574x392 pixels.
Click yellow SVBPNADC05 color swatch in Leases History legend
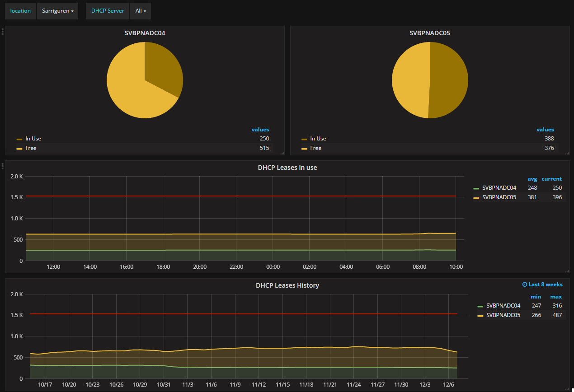coord(480,316)
